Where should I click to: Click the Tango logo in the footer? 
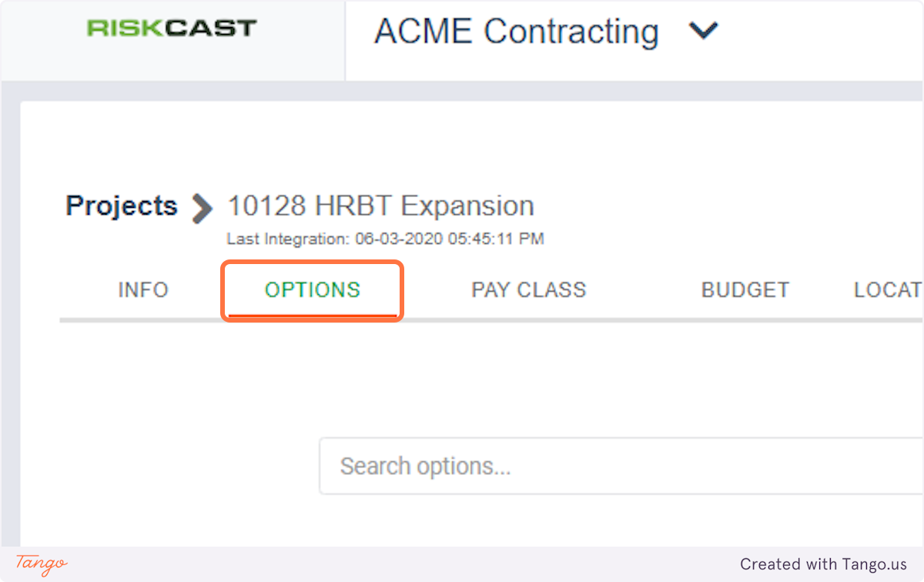tap(42, 564)
